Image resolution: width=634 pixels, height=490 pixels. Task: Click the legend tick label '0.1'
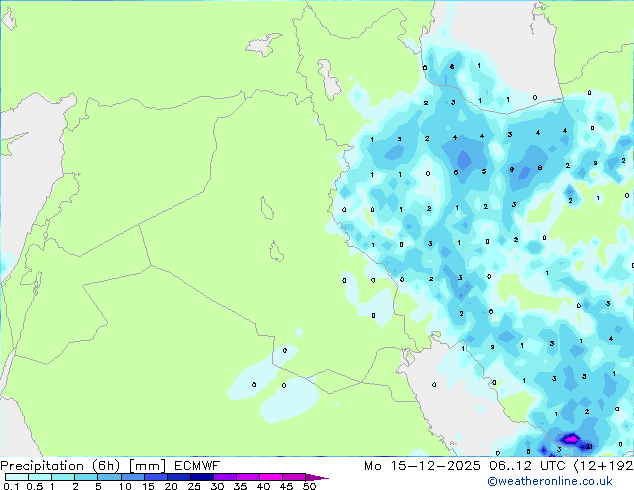[x=11, y=486]
